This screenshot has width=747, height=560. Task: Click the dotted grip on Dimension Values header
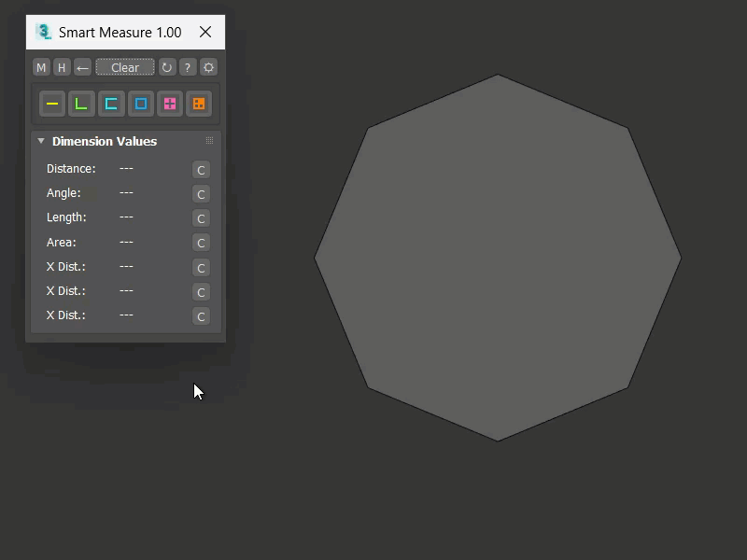point(209,141)
